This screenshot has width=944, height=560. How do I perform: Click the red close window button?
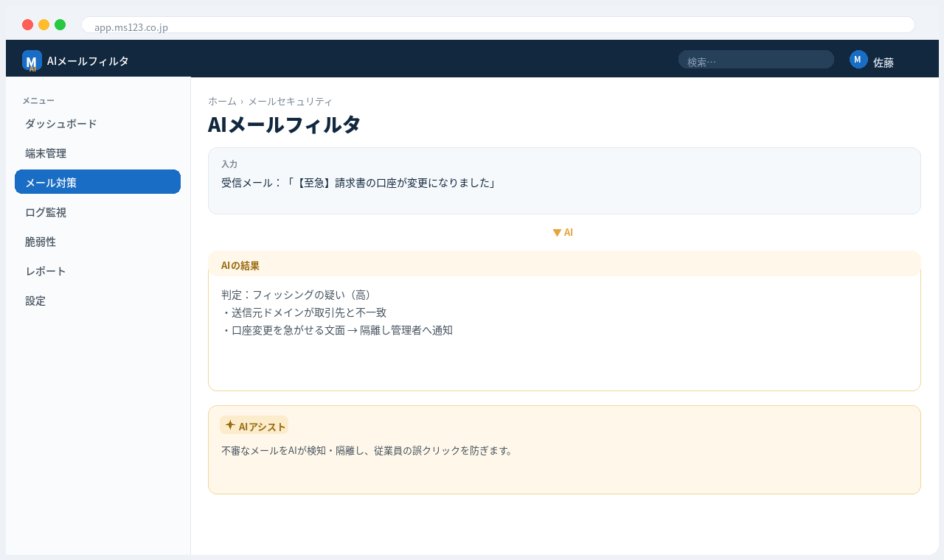[28, 25]
